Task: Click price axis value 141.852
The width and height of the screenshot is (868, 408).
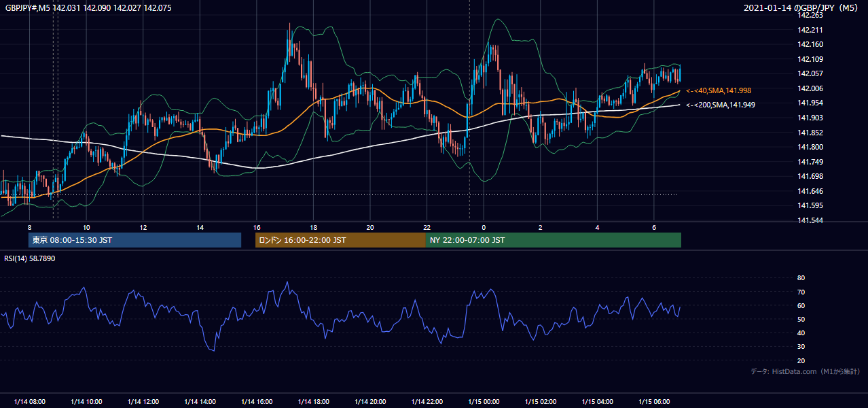Action: click(x=811, y=133)
